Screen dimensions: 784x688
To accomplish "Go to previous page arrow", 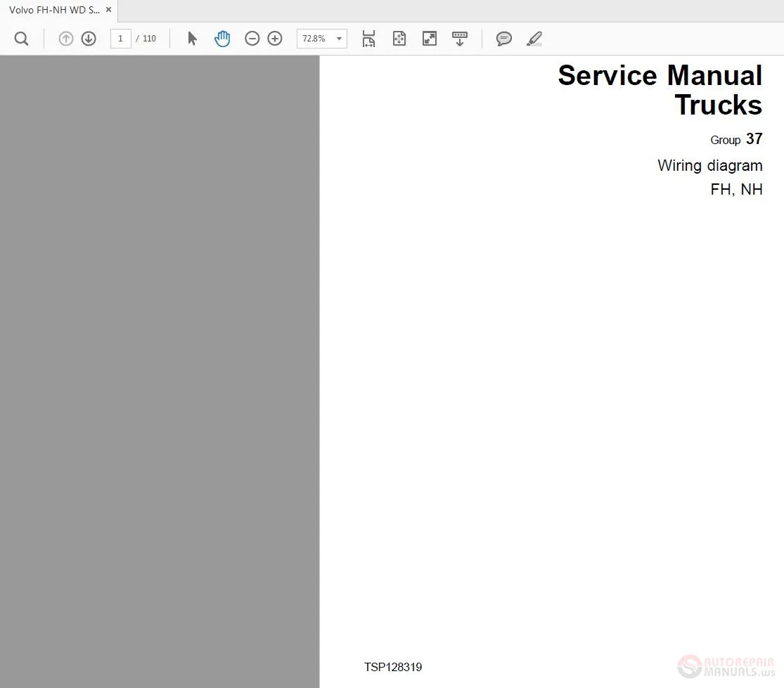I will click(x=65, y=39).
